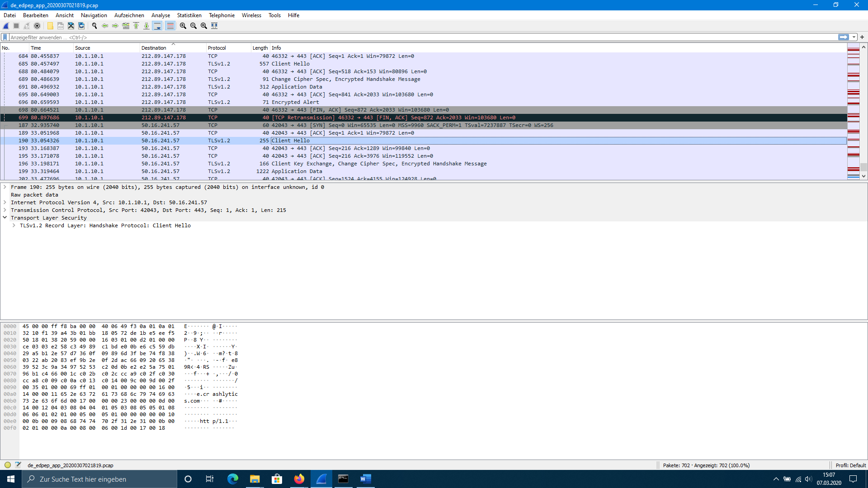The height and width of the screenshot is (488, 868).
Task: Expand the Frame 190 tree node
Action: click(x=5, y=187)
